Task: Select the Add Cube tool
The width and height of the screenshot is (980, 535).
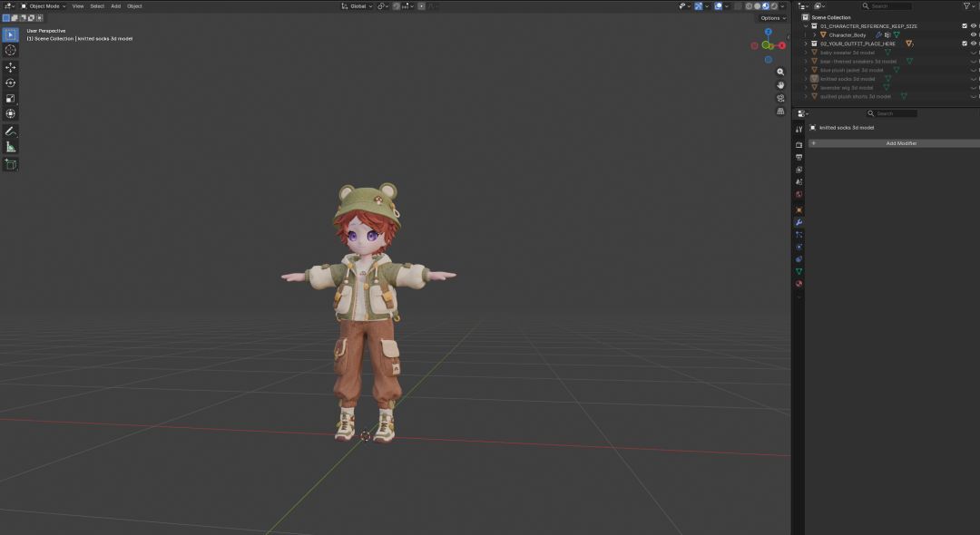Action: click(11, 164)
